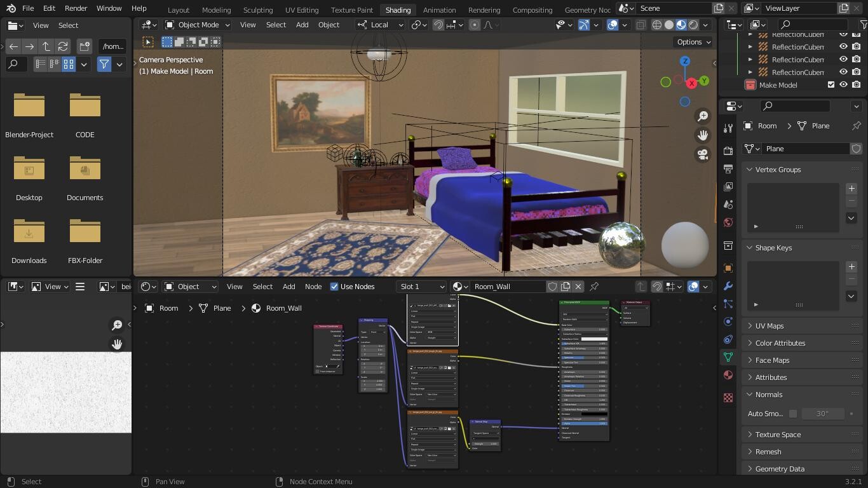Screen dimensions: 868x488
Task: Toggle the Use Nodes checkbox
Action: 334,287
